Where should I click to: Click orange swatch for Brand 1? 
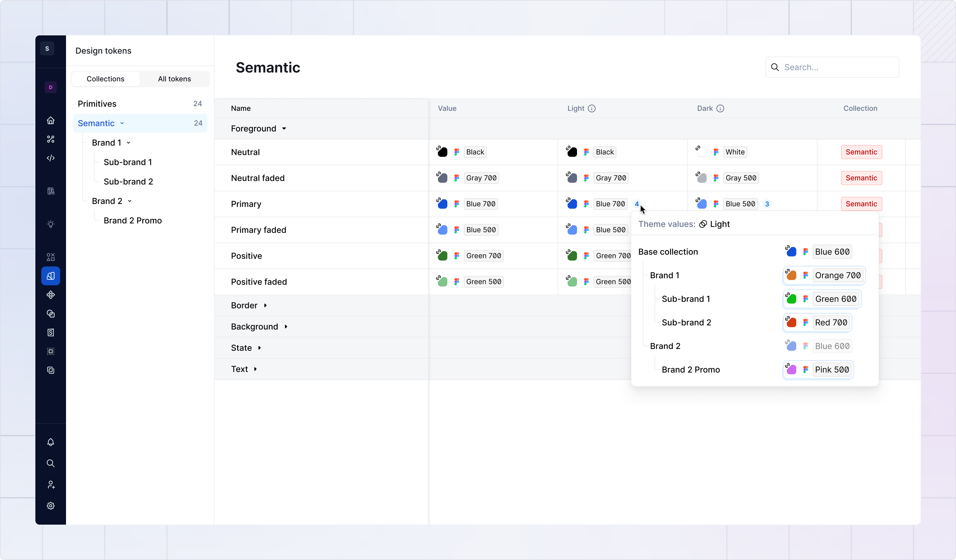pyautogui.click(x=791, y=275)
